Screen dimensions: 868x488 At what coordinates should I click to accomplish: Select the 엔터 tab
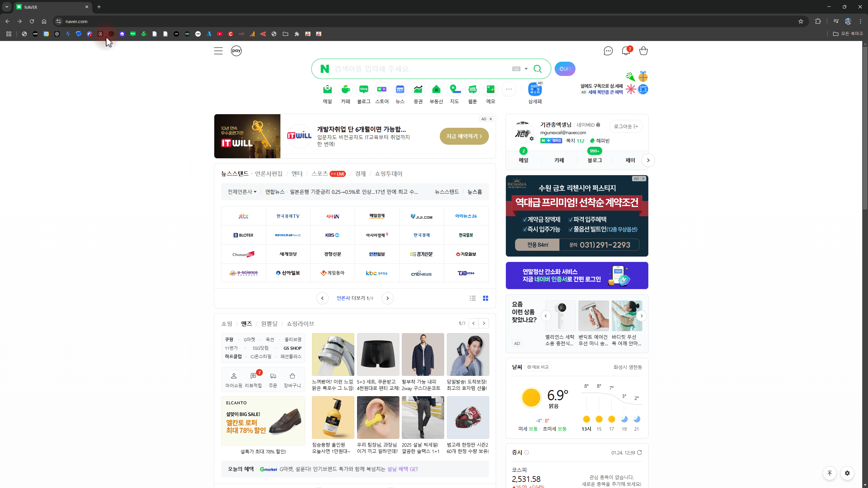(297, 174)
